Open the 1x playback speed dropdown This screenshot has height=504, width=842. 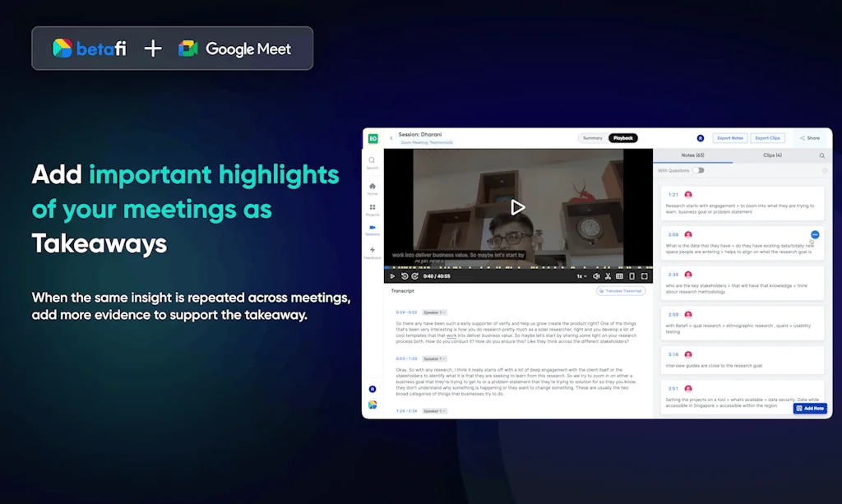click(x=581, y=276)
